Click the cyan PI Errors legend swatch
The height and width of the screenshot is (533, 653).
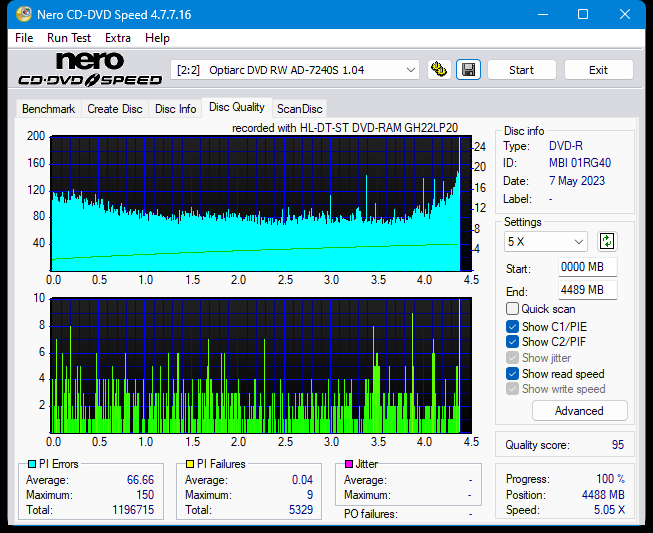[x=32, y=464]
